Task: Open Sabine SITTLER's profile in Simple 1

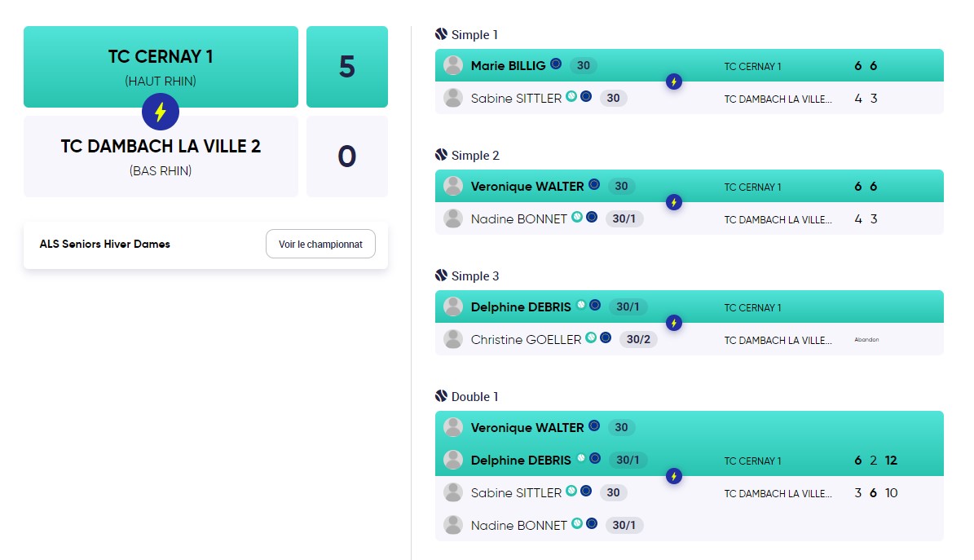Action: [x=516, y=98]
